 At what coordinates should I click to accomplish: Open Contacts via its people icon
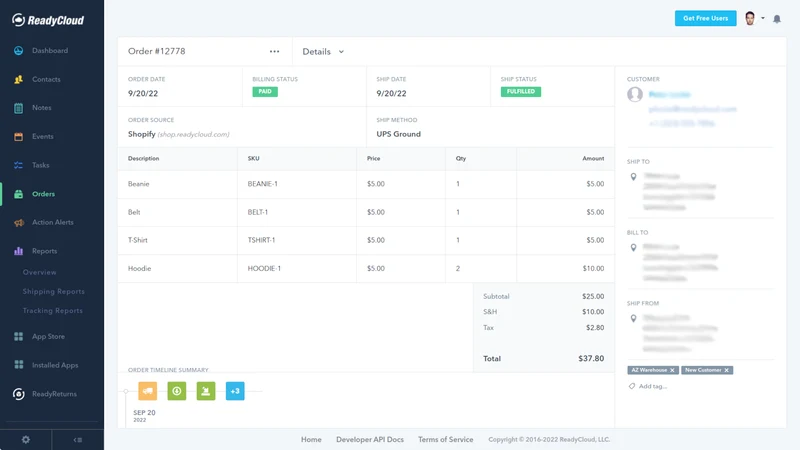pos(18,79)
